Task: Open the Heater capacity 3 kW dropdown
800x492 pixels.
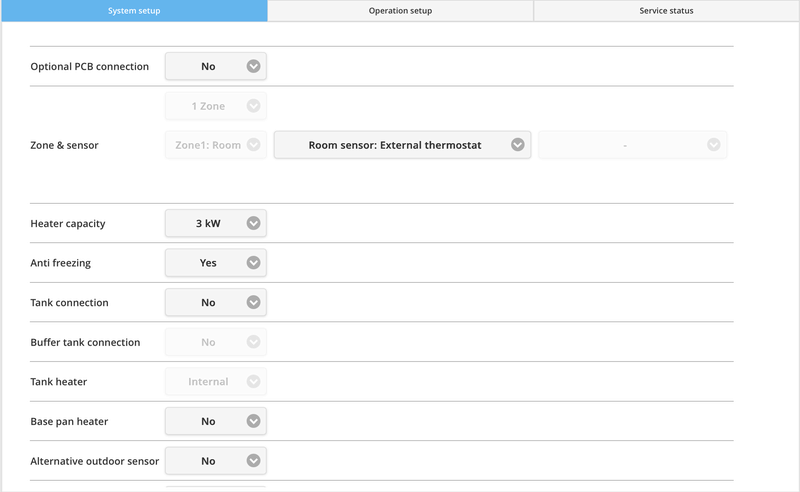Action: coord(216,223)
